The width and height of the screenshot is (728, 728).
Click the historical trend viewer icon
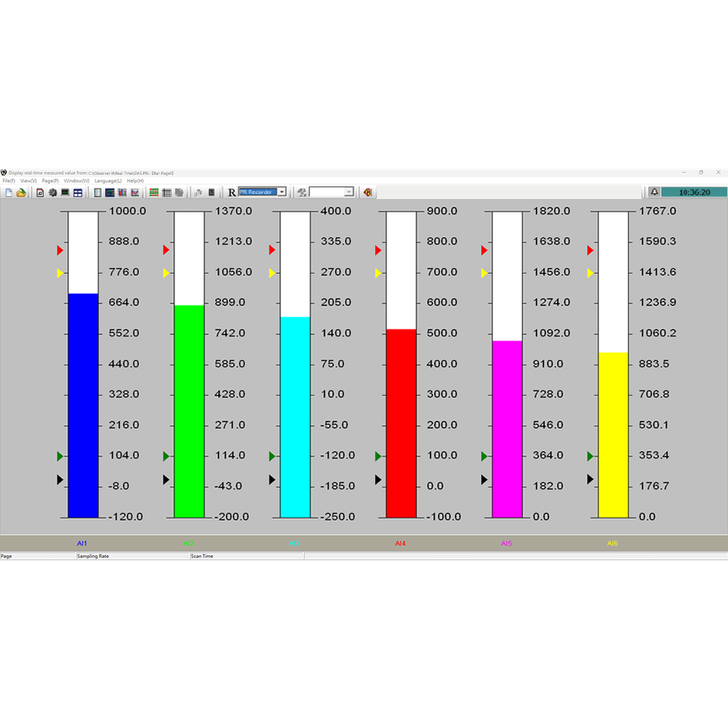coord(135,192)
